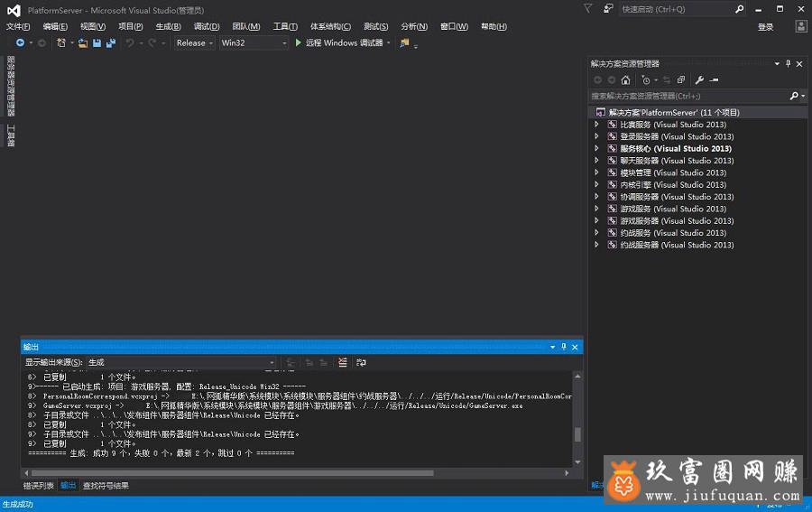Open the 工具(T) menu
Viewport: 812px width, 512px height.
click(285, 26)
